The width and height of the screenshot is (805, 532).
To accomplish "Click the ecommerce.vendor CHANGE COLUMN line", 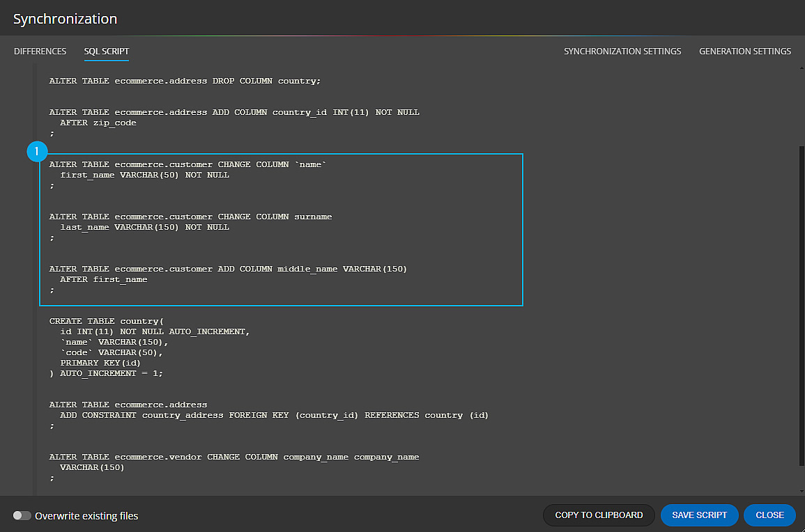I will [x=233, y=457].
